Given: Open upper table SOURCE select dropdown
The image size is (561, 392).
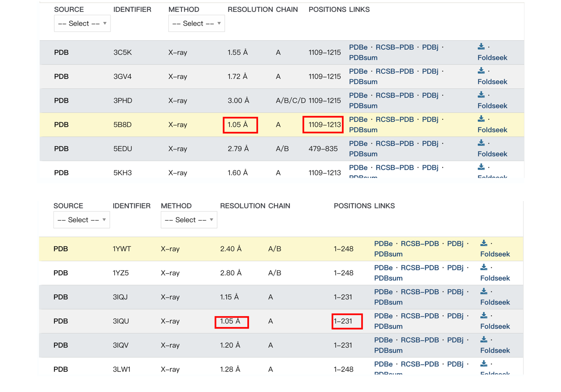Looking at the screenshot, I should pyautogui.click(x=82, y=23).
